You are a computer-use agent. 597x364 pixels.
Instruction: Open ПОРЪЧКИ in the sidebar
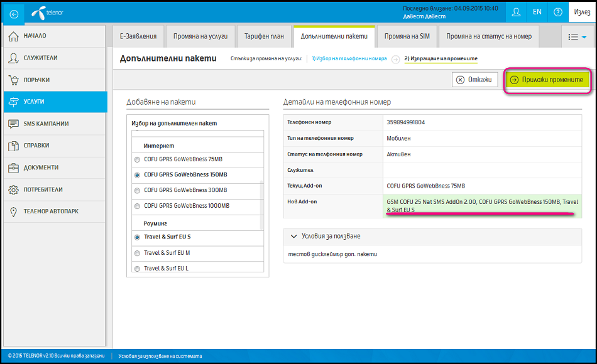click(x=55, y=80)
